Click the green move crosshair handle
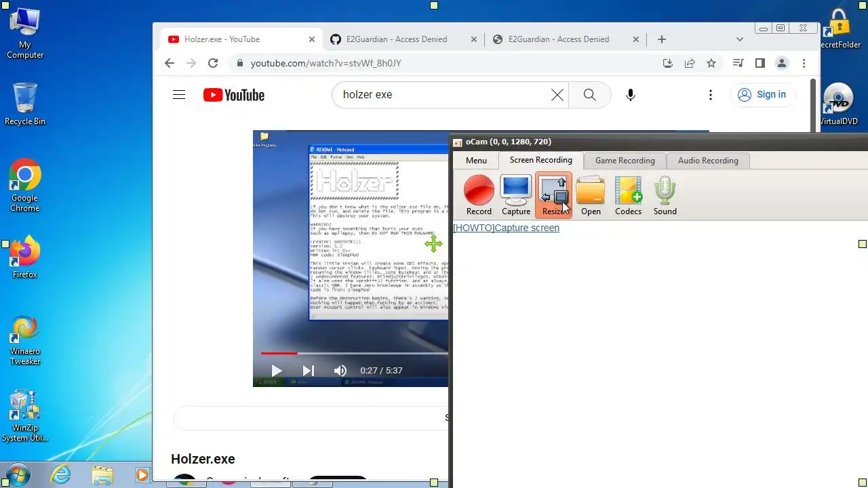This screenshot has width=868, height=488. (433, 244)
